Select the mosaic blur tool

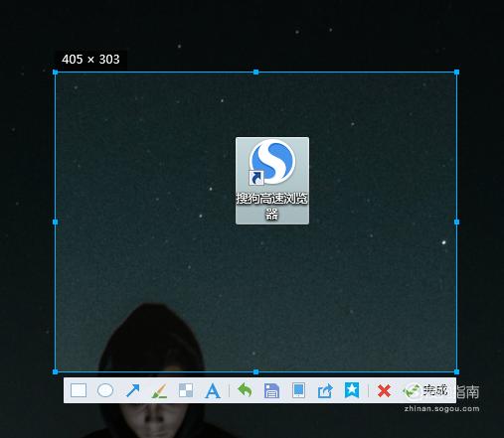[x=186, y=390]
